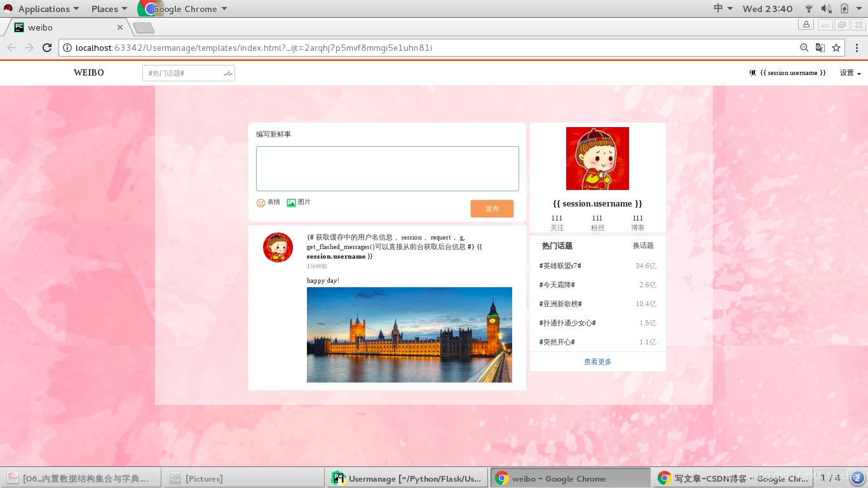Click the 发布 publish button
The height and width of the screenshot is (488, 868).
(x=492, y=208)
